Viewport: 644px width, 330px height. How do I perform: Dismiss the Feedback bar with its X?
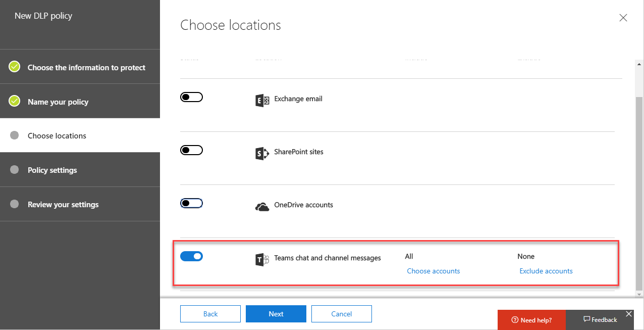click(x=628, y=314)
